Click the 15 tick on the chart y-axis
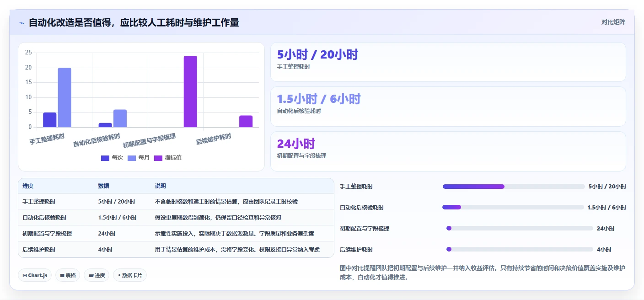The height and width of the screenshot is (300, 644). [28, 82]
